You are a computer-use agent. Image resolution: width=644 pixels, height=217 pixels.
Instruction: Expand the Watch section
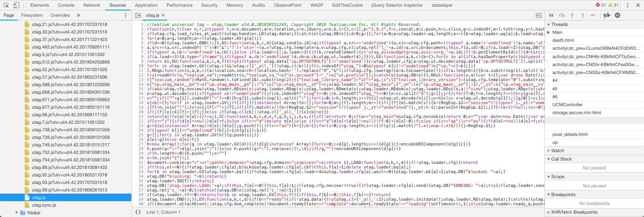click(x=594, y=151)
